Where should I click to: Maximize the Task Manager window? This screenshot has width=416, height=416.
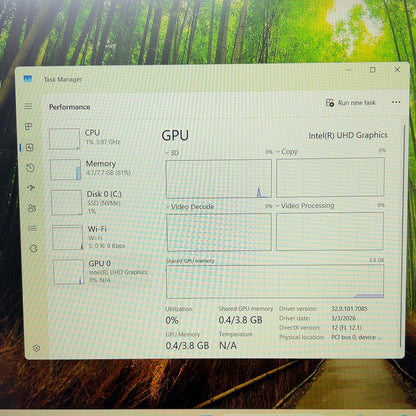click(x=373, y=70)
